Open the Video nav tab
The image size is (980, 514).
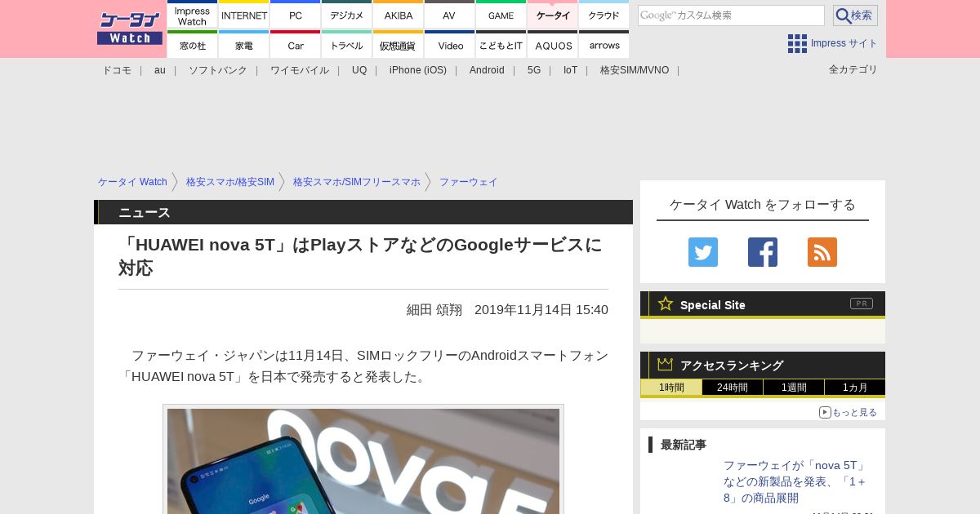pos(450,45)
